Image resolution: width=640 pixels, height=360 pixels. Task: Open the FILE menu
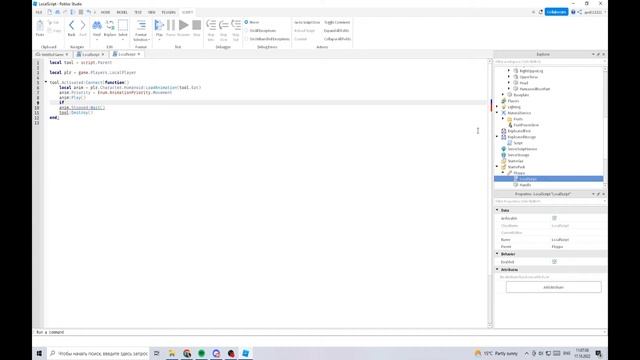(x=39, y=12)
